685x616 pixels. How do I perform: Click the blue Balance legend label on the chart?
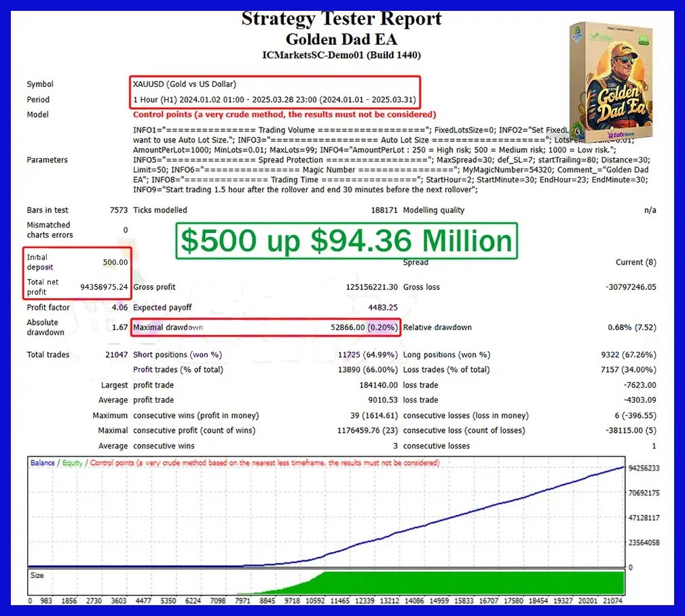coord(43,463)
